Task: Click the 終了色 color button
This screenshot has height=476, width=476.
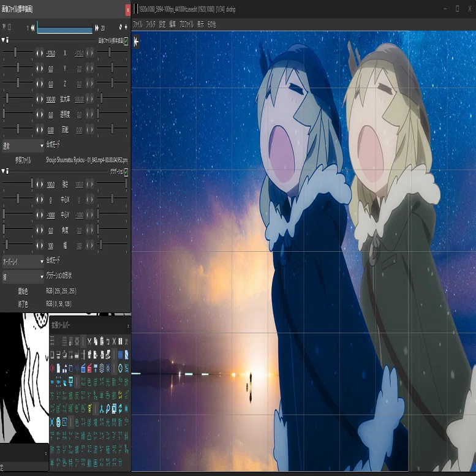Action: (x=23, y=304)
